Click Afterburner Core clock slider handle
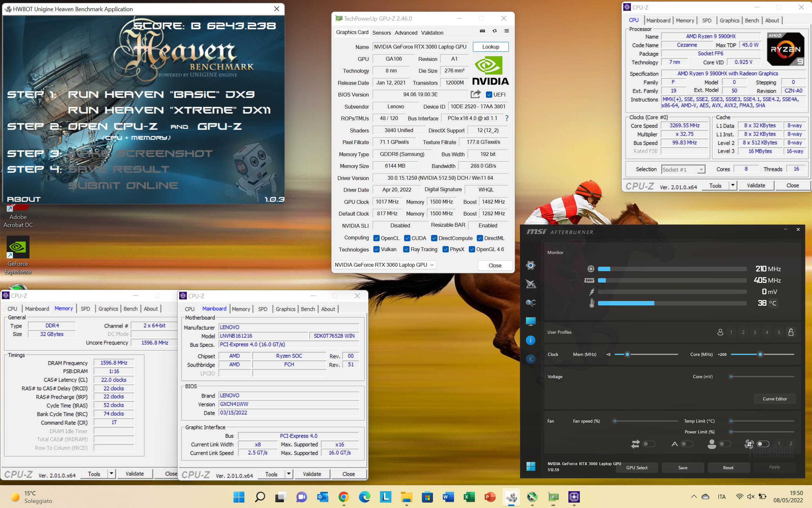This screenshot has height=508, width=812. pyautogui.click(x=760, y=354)
